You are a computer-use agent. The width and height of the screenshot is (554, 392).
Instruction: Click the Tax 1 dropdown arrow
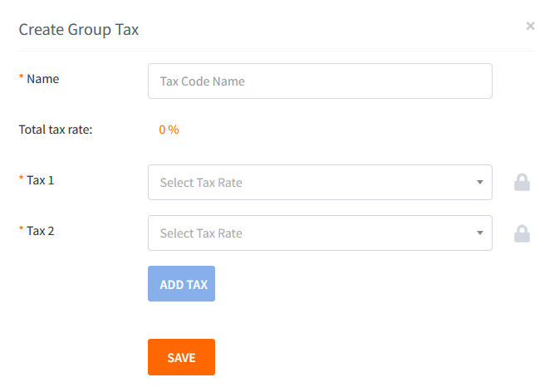480,183
